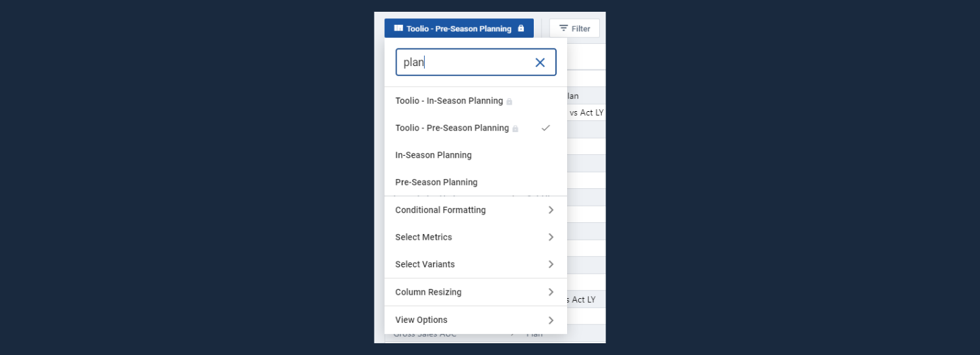This screenshot has width=980, height=355.
Task: Choose the In-Season Planning view without Toolio prefix
Action: coord(433,155)
